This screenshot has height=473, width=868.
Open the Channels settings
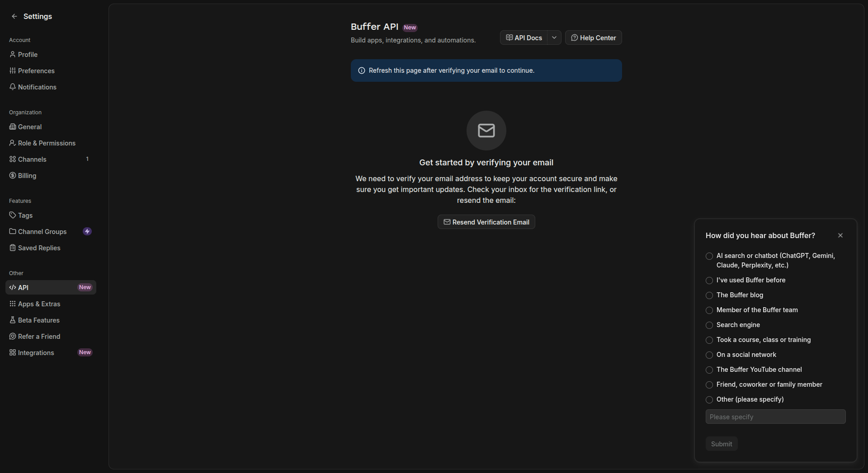(x=51, y=159)
